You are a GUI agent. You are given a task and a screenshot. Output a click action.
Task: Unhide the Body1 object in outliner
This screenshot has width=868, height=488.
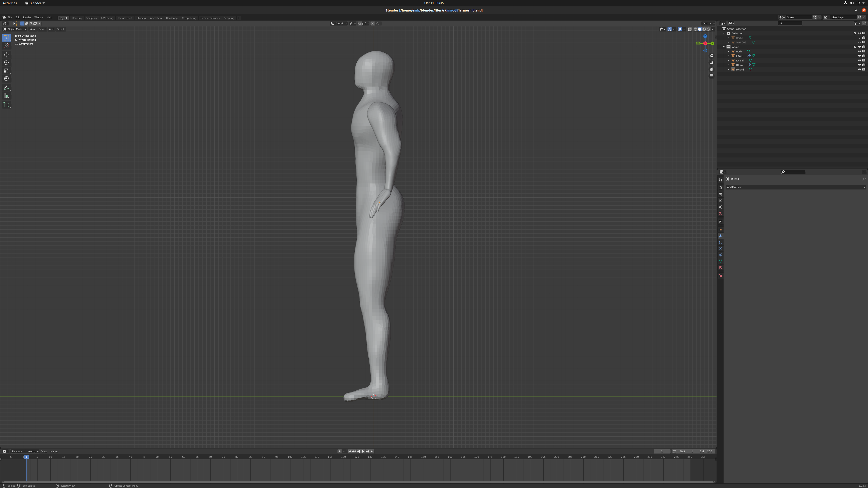(x=859, y=38)
